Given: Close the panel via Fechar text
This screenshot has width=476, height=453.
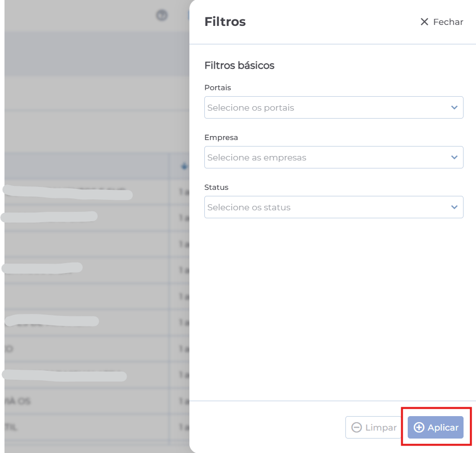Looking at the screenshot, I should (x=448, y=22).
